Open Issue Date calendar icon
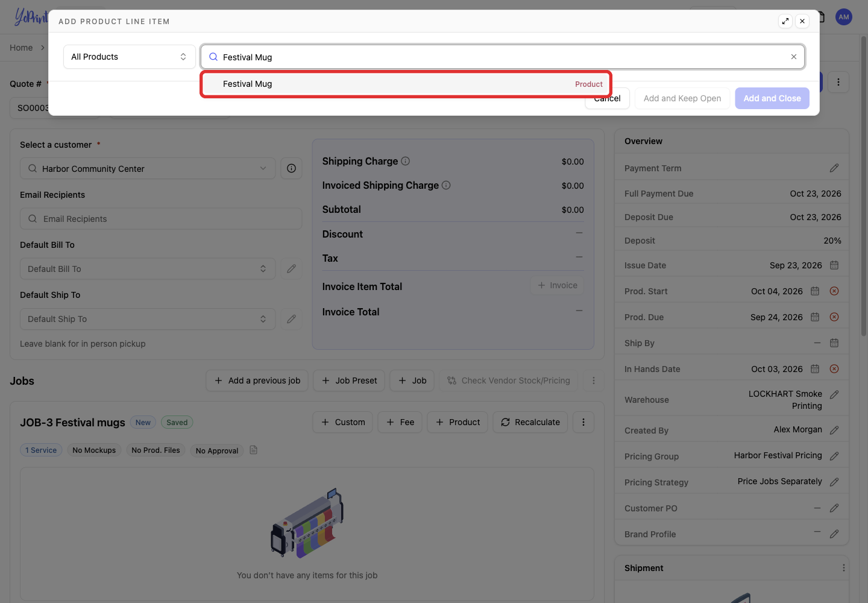 tap(834, 265)
